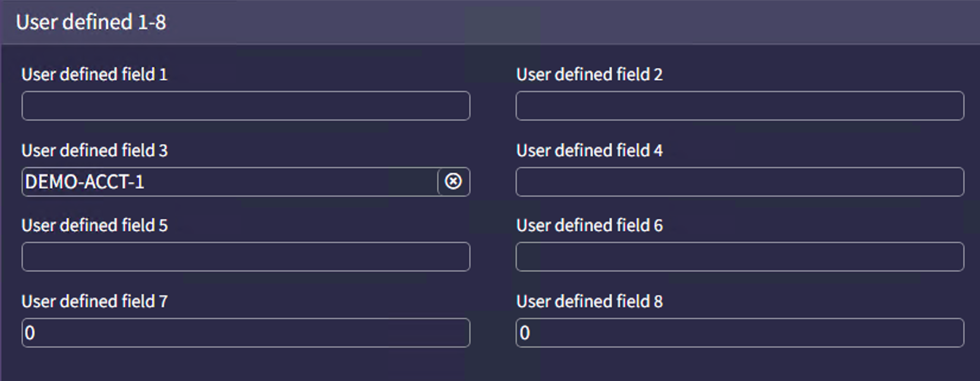Screen dimensions: 980x381
Task: Click the User defined field 3 label
Action: pyautogui.click(x=94, y=150)
